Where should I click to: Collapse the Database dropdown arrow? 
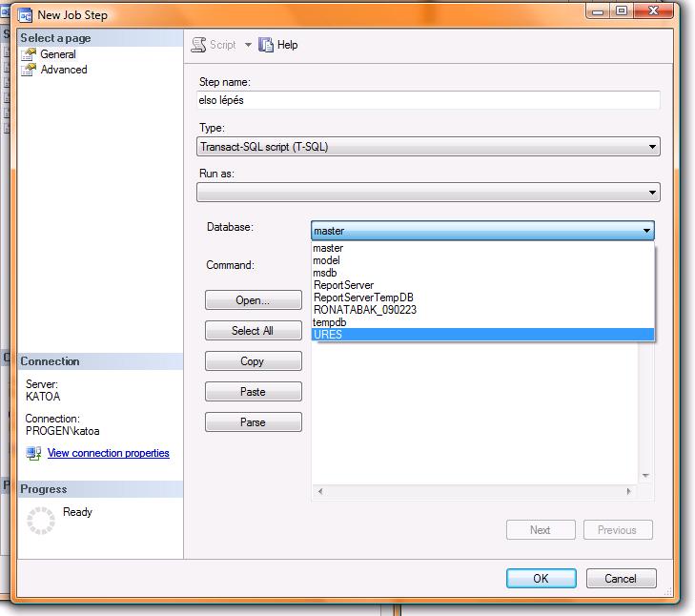pyautogui.click(x=646, y=231)
